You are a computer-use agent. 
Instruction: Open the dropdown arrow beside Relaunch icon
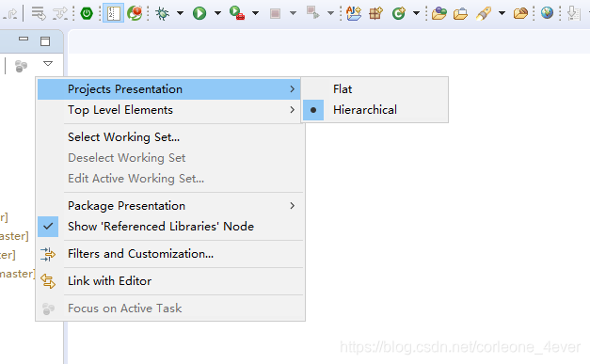[x=330, y=13]
